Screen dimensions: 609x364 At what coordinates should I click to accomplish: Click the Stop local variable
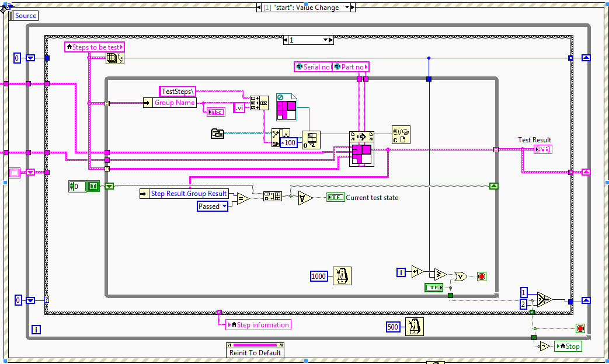pos(568,346)
